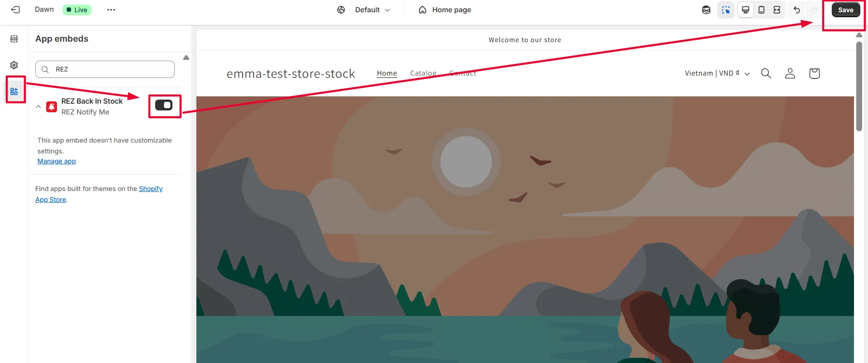Open the storefront account icon
Screen dimensions: 868x363
pos(790,73)
